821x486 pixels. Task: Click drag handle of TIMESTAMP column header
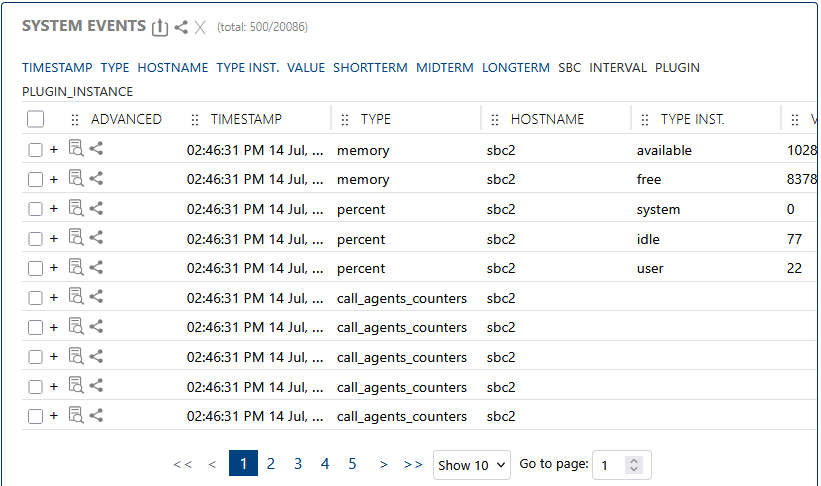click(195, 120)
